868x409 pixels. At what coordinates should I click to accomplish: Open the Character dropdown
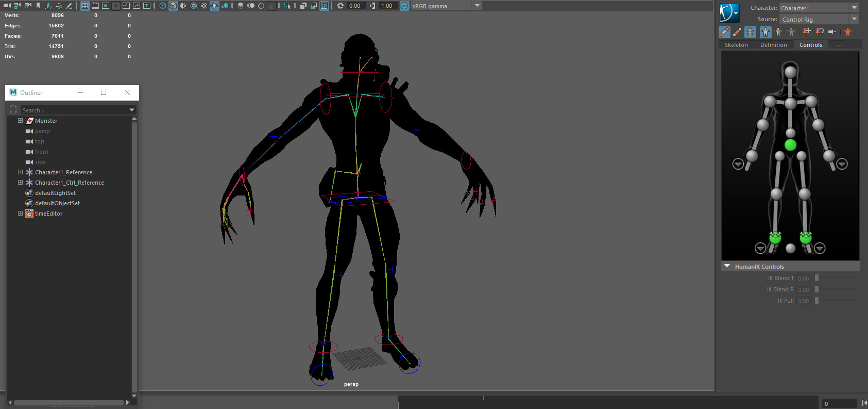coord(819,8)
